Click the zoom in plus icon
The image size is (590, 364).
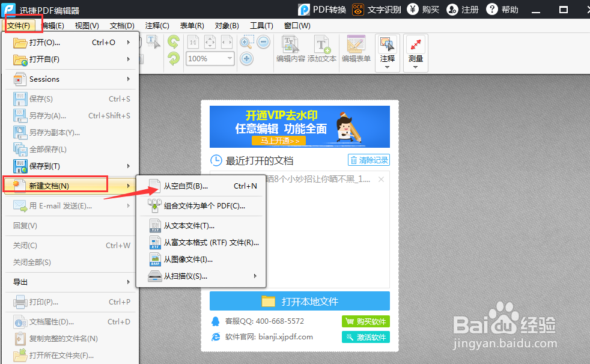pos(246,59)
